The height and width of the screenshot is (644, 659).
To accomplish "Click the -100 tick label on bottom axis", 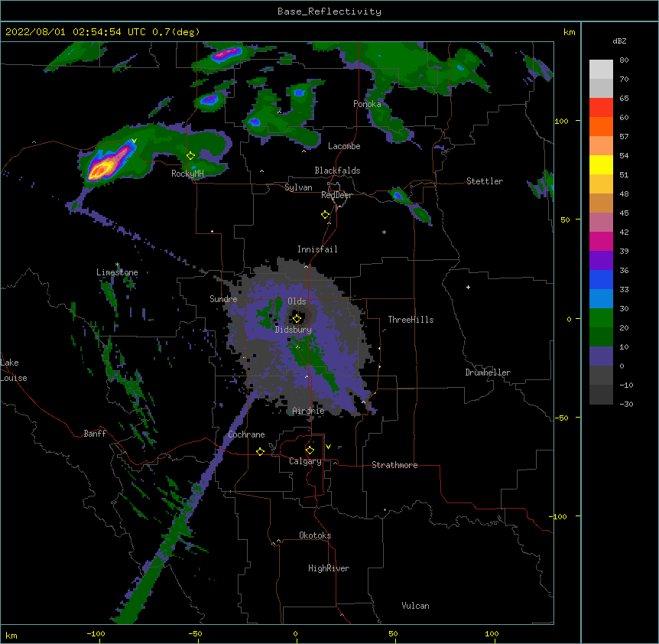I will click(x=96, y=634).
